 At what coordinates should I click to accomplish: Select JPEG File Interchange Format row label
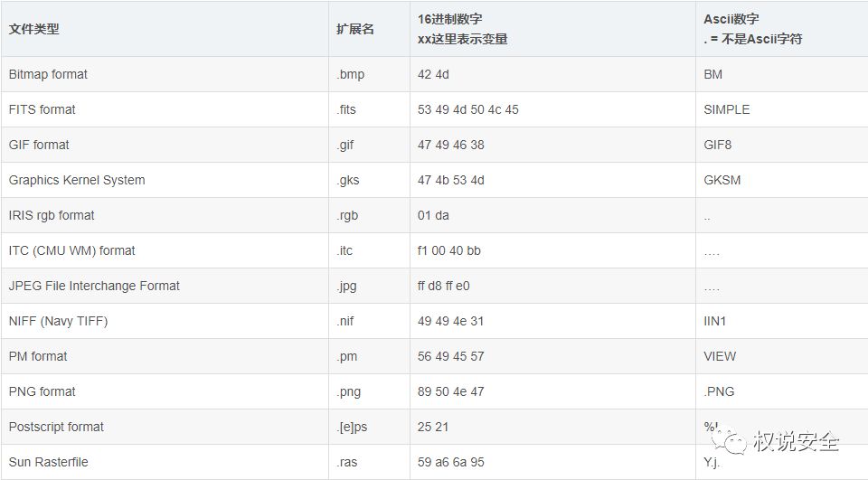[x=94, y=286]
